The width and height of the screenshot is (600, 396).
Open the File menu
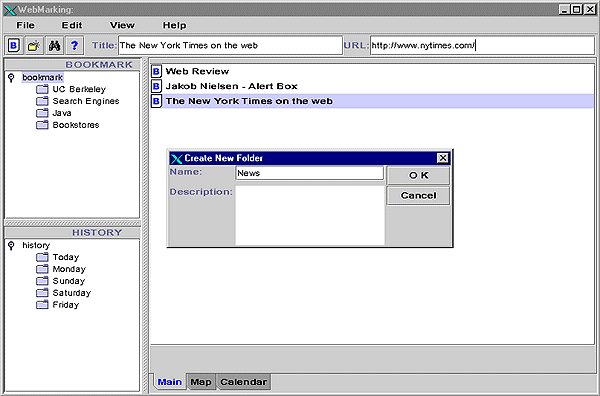(x=25, y=25)
